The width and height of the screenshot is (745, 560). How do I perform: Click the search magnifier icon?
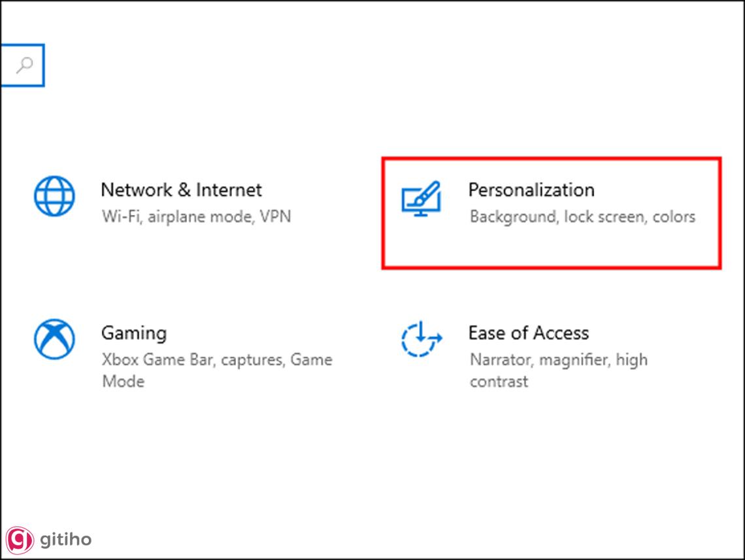25,65
